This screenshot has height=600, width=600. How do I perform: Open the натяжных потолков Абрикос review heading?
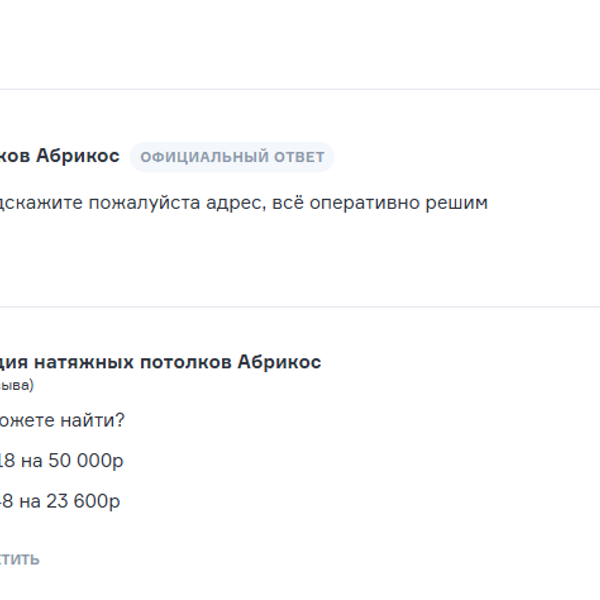click(x=160, y=362)
